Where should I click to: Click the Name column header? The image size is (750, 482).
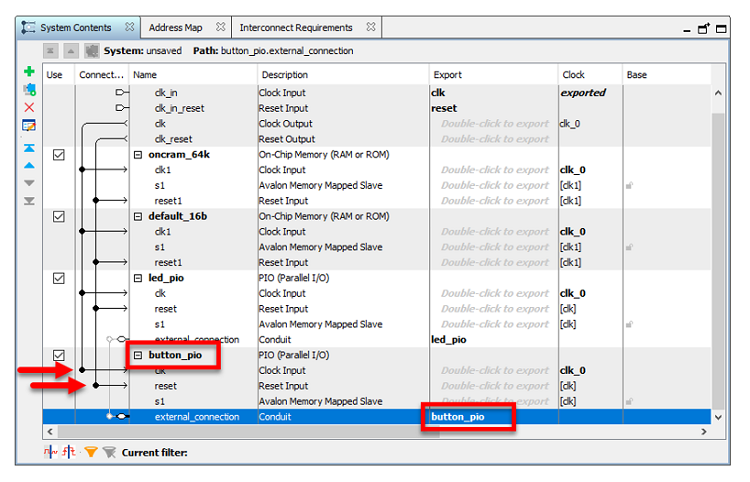(x=193, y=75)
